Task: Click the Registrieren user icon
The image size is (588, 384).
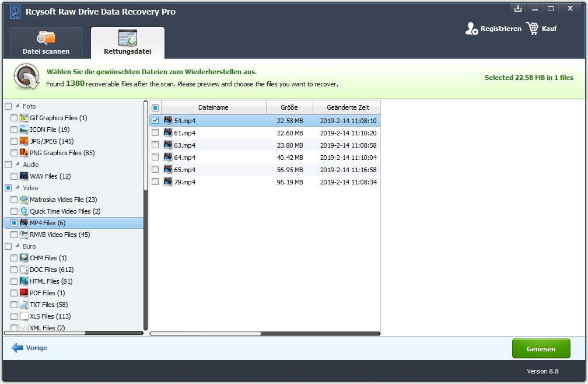Action: [x=471, y=29]
